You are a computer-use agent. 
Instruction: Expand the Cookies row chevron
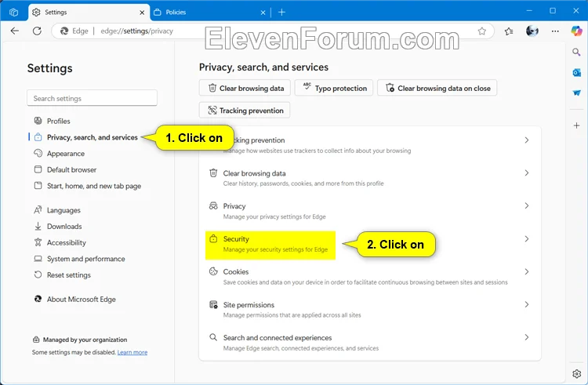point(527,271)
